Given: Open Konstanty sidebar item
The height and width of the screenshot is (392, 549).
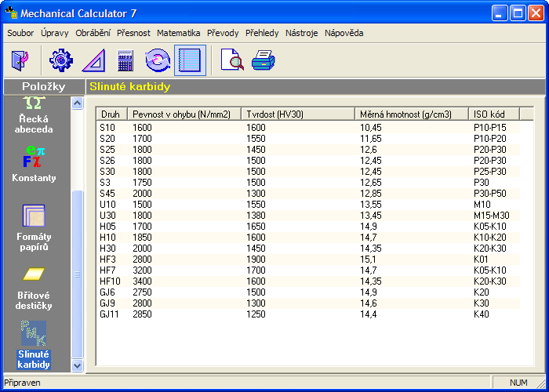Looking at the screenshot, I should pyautogui.click(x=34, y=164).
